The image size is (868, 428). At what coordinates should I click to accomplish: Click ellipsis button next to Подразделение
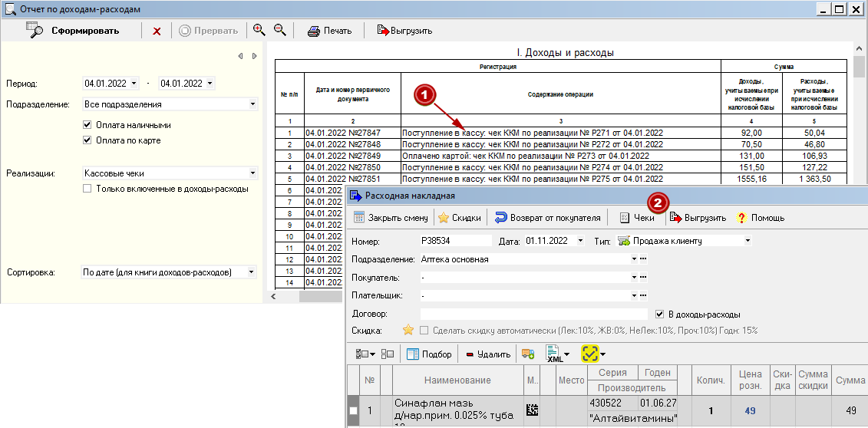pos(643,258)
